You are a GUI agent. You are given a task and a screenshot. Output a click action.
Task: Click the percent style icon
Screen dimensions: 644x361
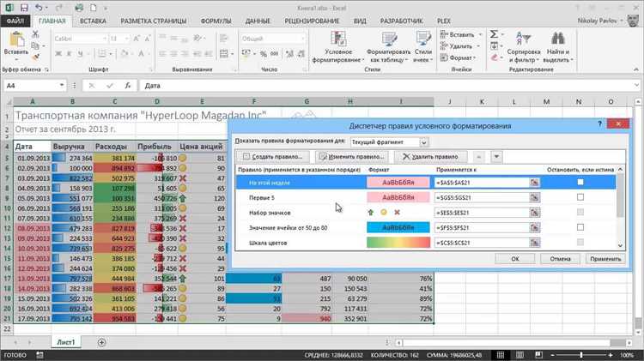[264, 54]
